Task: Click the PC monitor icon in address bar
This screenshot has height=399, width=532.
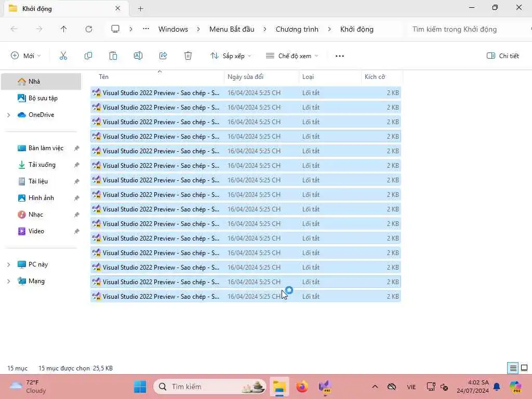Action: tap(115, 29)
